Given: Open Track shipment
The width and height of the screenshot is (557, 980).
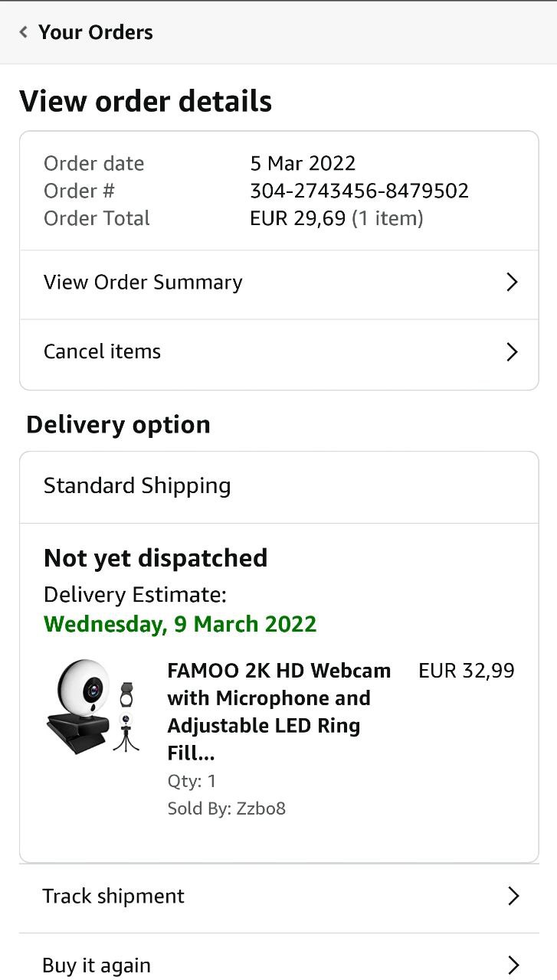Looking at the screenshot, I should coord(113,897).
